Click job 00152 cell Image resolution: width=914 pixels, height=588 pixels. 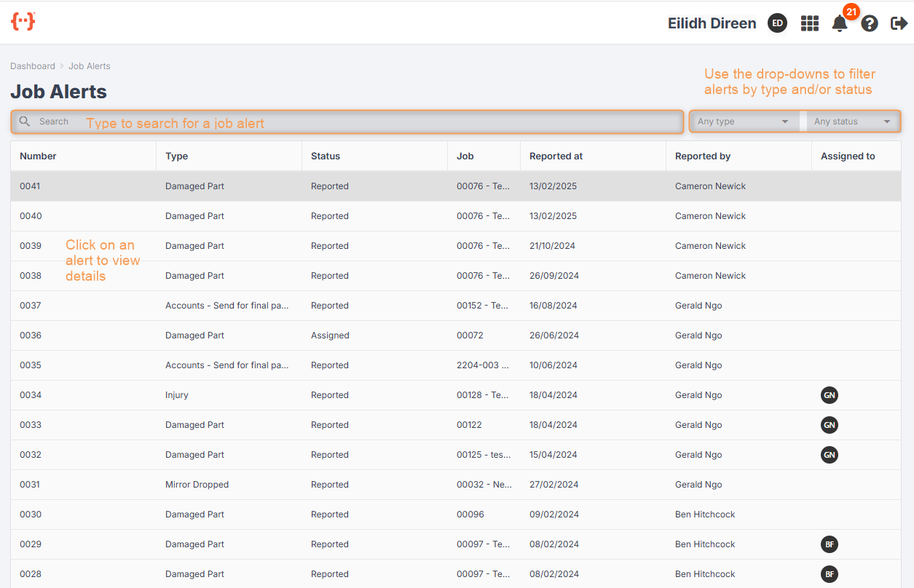click(x=483, y=306)
